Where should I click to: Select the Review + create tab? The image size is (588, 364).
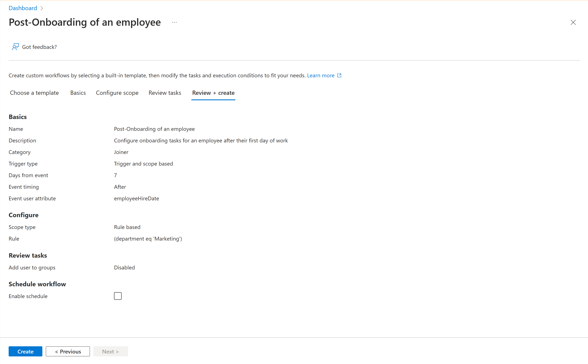pyautogui.click(x=213, y=93)
